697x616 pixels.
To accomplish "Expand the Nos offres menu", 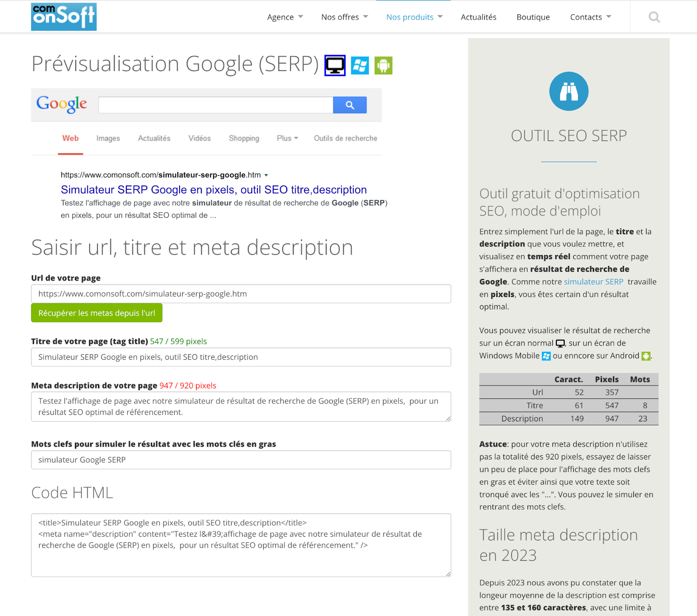I will point(345,17).
